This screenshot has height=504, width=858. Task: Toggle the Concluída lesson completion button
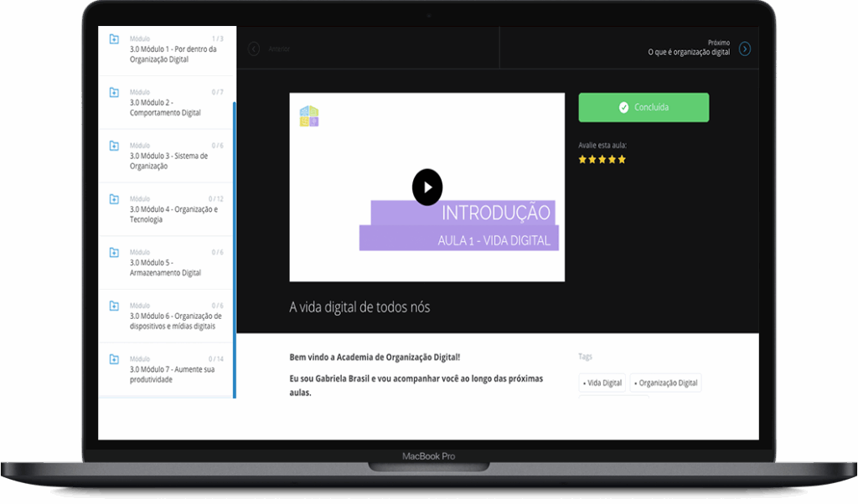coord(643,107)
